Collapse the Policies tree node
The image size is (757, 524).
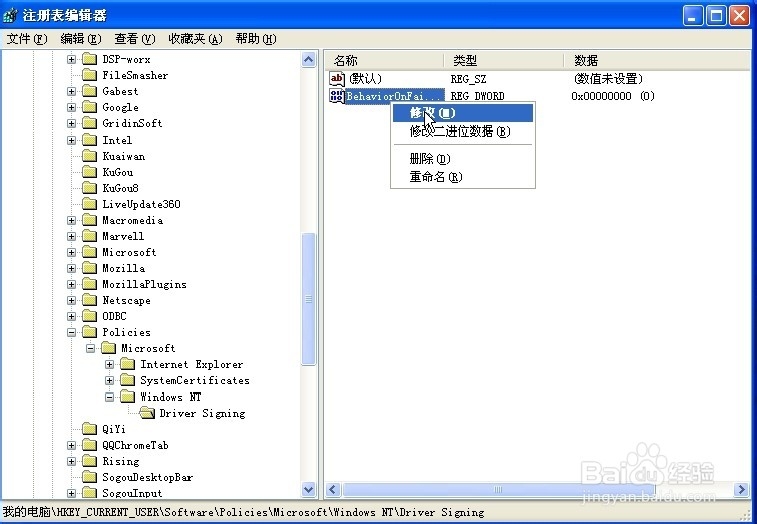pyautogui.click(x=71, y=332)
